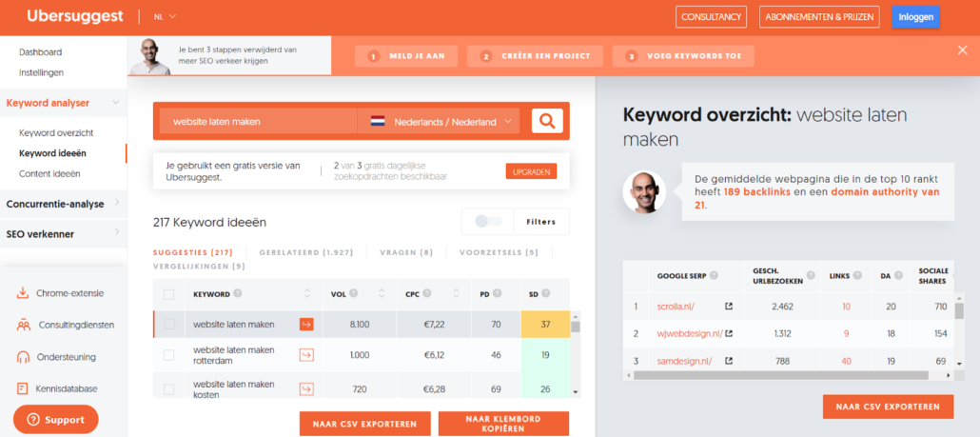Collapse the Keyword analyser section
Screen dimensions: 980x437
click(116, 103)
